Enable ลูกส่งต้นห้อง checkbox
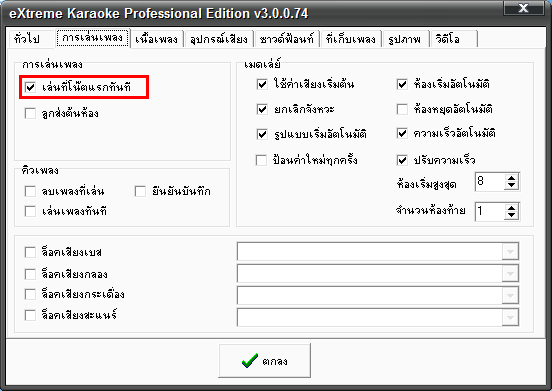The height and width of the screenshot is (391, 552). [30, 114]
